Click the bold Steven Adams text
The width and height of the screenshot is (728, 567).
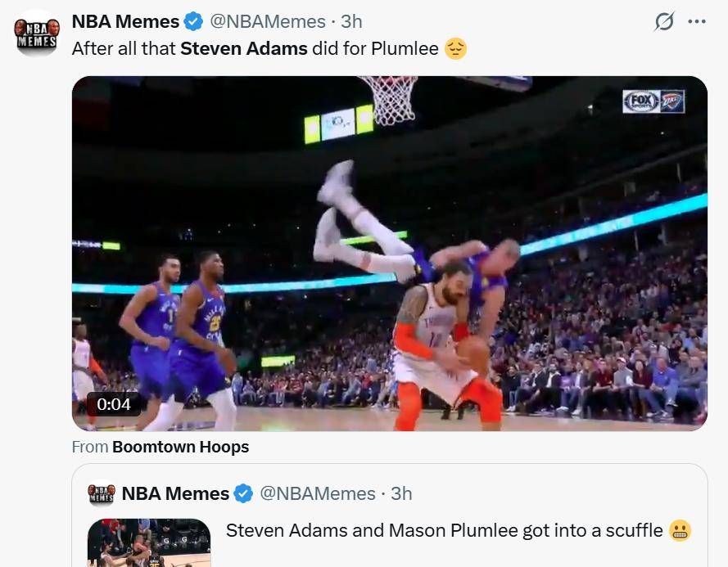pos(244,48)
